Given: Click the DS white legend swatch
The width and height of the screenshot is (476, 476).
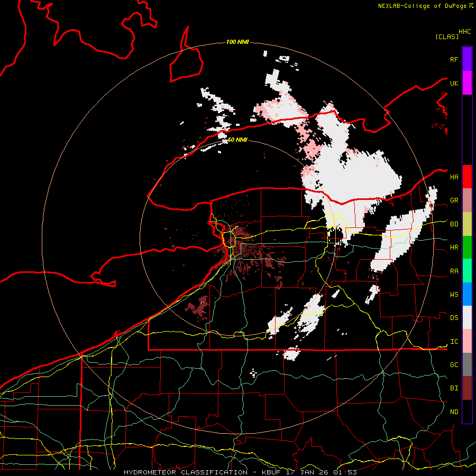Looking at the screenshot, I should click(x=467, y=317).
